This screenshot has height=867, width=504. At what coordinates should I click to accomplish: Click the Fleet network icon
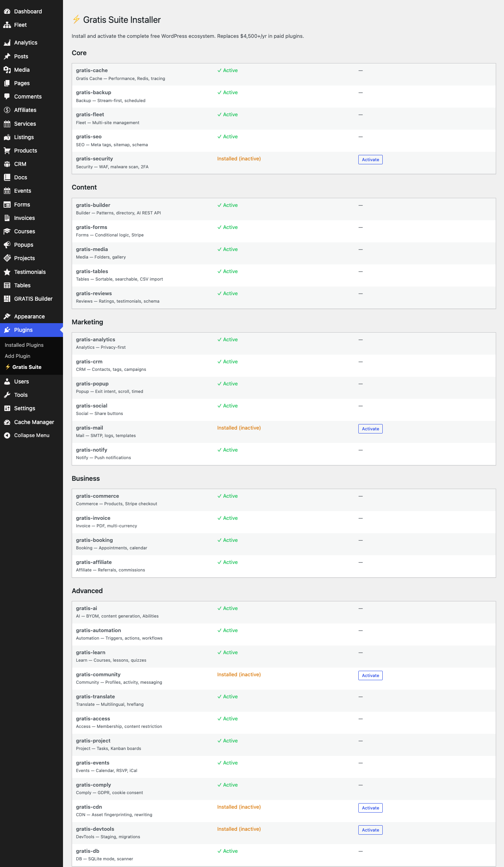(7, 25)
